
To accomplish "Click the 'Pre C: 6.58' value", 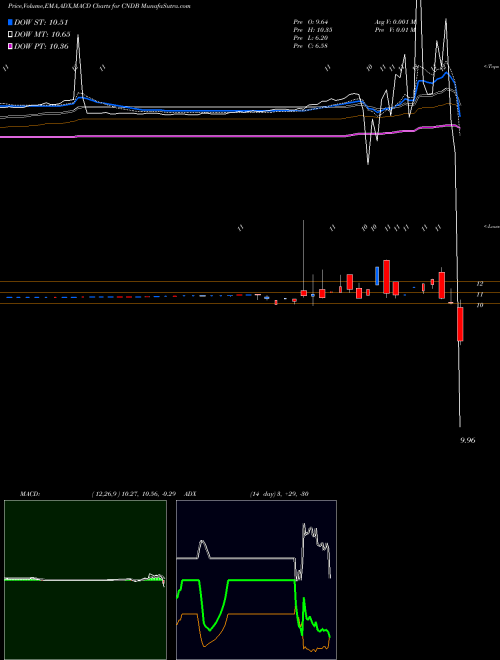I will 311,46.
